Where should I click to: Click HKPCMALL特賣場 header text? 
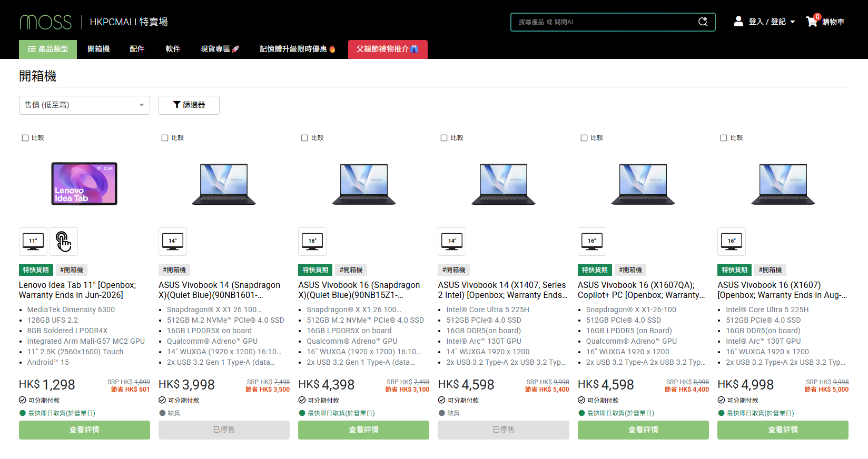[129, 22]
